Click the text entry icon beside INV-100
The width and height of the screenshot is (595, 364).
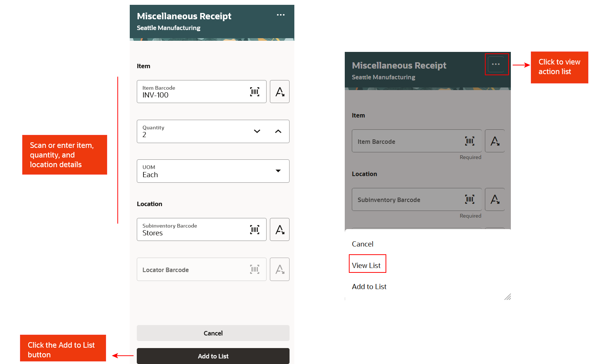pyautogui.click(x=280, y=92)
